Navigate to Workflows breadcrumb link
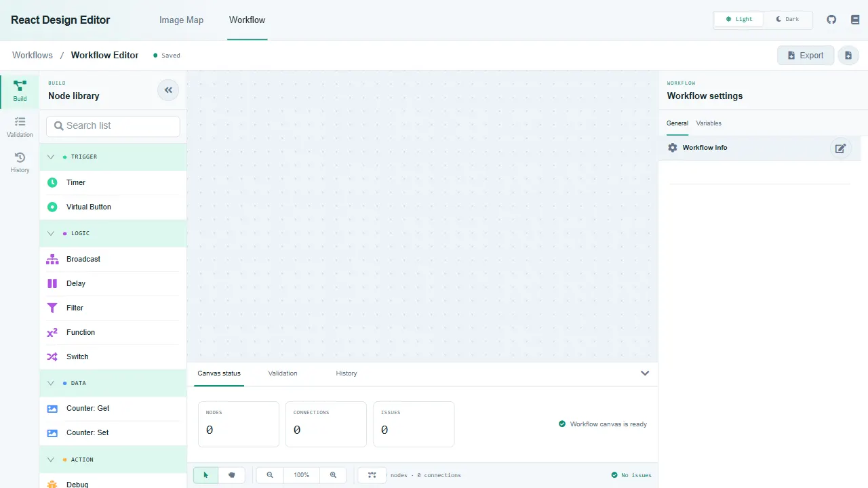The width and height of the screenshot is (868, 488). 33,56
